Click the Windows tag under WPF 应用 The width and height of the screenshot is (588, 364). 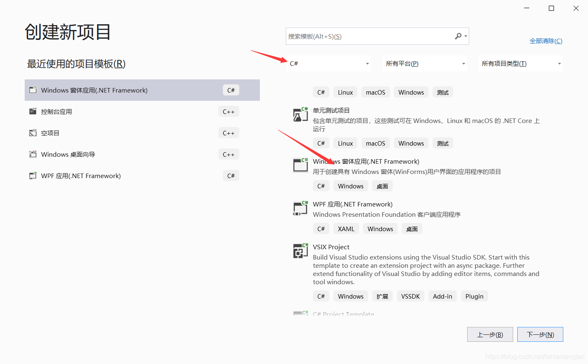pyautogui.click(x=380, y=229)
